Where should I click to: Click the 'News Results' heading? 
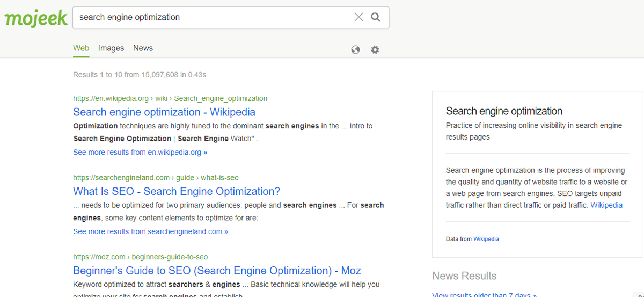(x=464, y=276)
